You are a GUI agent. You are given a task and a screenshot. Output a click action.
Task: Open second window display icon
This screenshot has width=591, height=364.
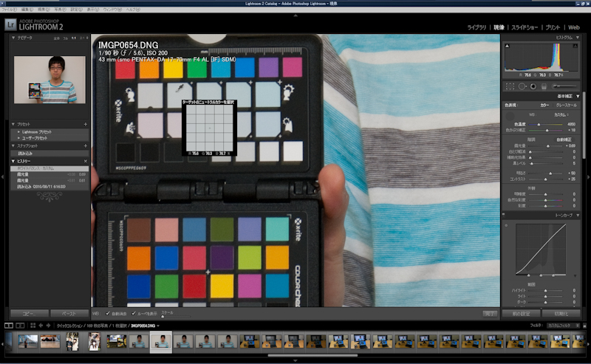20,325
